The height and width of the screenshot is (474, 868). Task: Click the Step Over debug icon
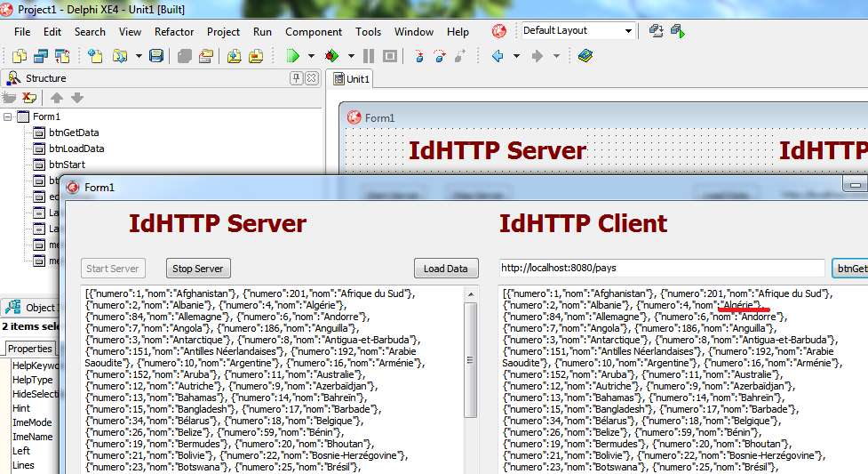coord(440,56)
